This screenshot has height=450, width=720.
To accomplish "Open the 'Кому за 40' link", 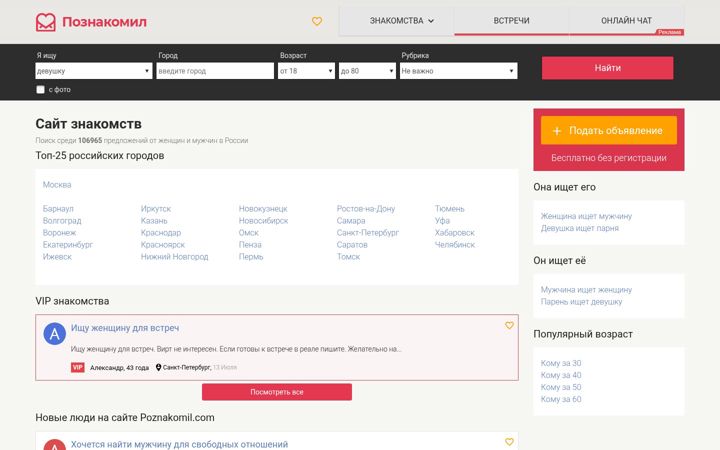I will [x=561, y=375].
